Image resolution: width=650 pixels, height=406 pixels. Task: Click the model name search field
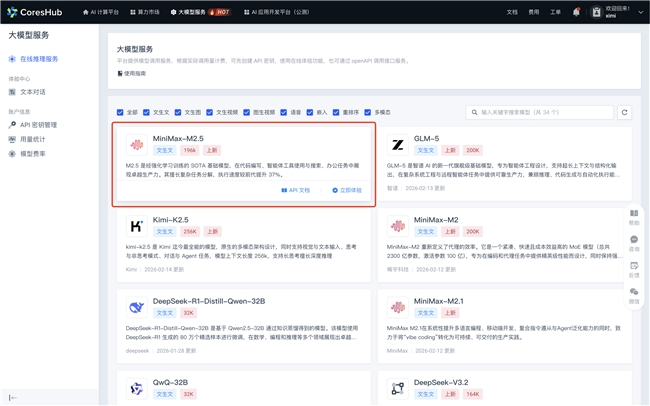click(x=540, y=113)
